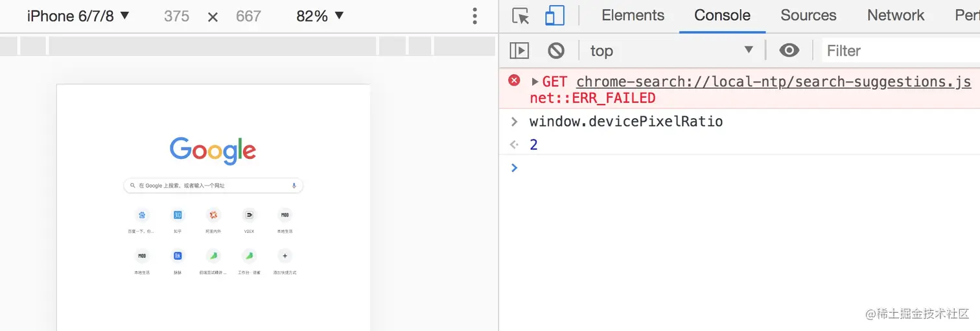Click the add shortcut plus icon
The height and width of the screenshot is (331, 980).
click(x=285, y=256)
